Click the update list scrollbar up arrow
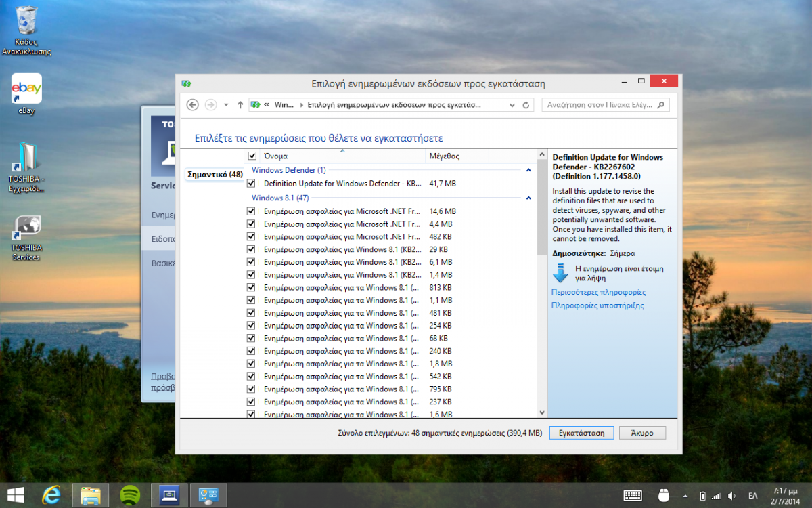 [x=541, y=155]
